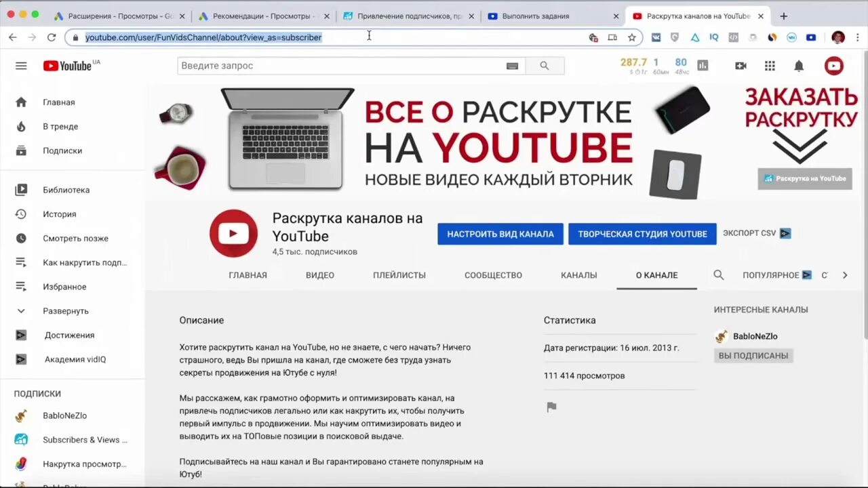The width and height of the screenshot is (868, 488).
Task: Click the blue camera extension icon
Action: (x=811, y=37)
